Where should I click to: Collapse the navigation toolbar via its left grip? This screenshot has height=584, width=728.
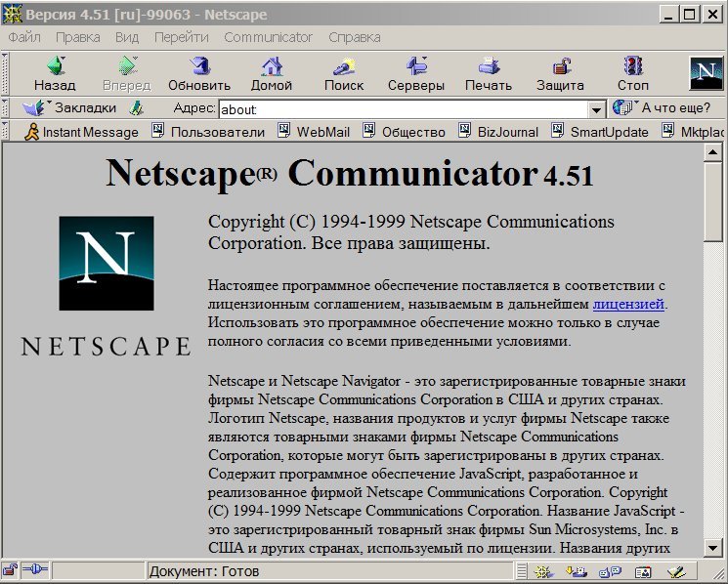click(x=5, y=74)
